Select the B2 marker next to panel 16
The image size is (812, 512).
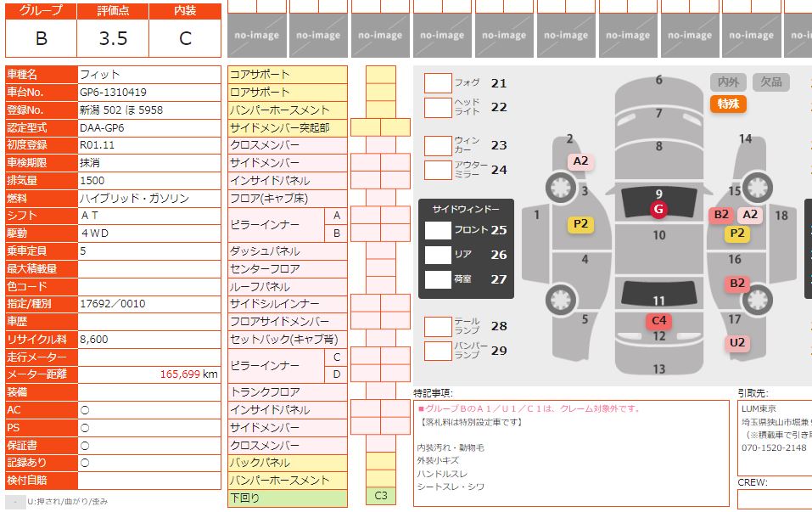pyautogui.click(x=737, y=284)
